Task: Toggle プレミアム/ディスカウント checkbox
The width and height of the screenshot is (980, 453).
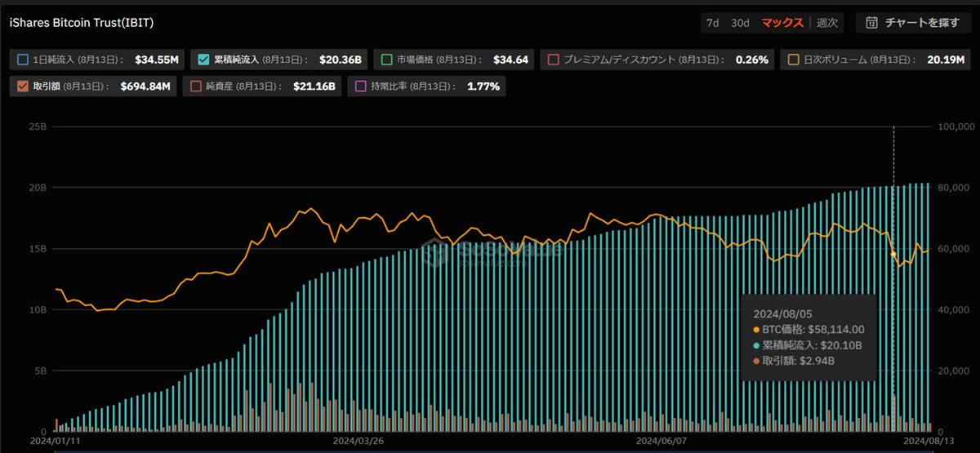Action: click(x=554, y=60)
